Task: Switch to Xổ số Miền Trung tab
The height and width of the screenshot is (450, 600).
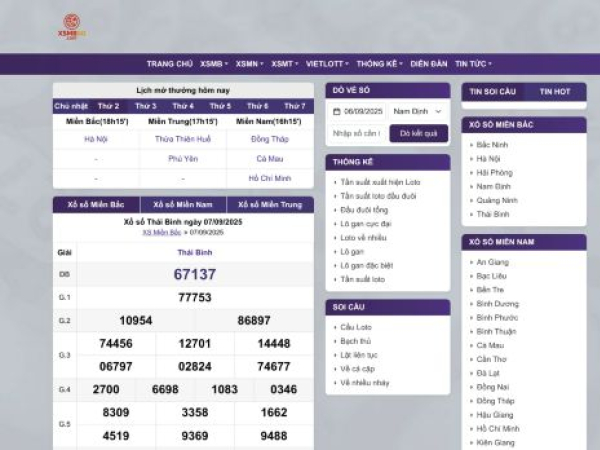Action: [270, 205]
